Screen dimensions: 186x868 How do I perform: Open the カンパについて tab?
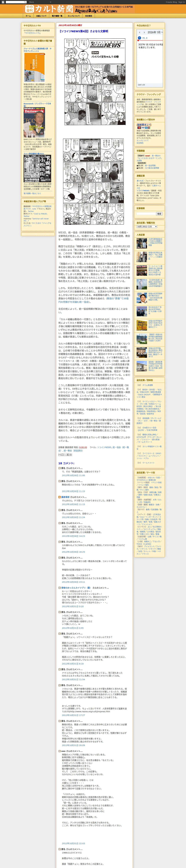coord(74,16)
